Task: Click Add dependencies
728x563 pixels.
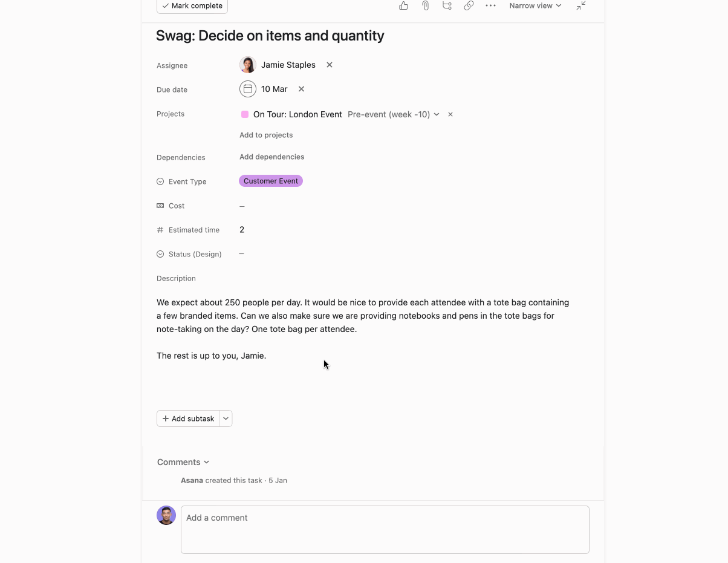Action: click(x=271, y=157)
